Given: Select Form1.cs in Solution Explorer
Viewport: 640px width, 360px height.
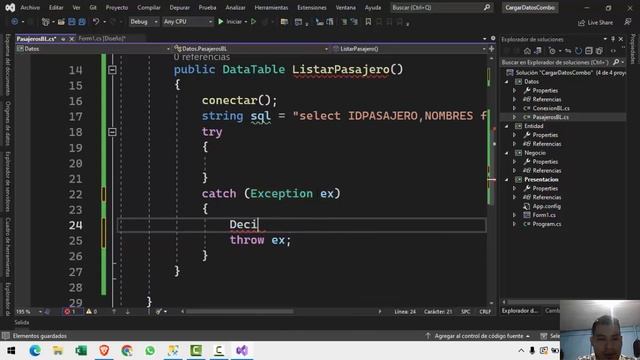Looking at the screenshot, I should [544, 215].
